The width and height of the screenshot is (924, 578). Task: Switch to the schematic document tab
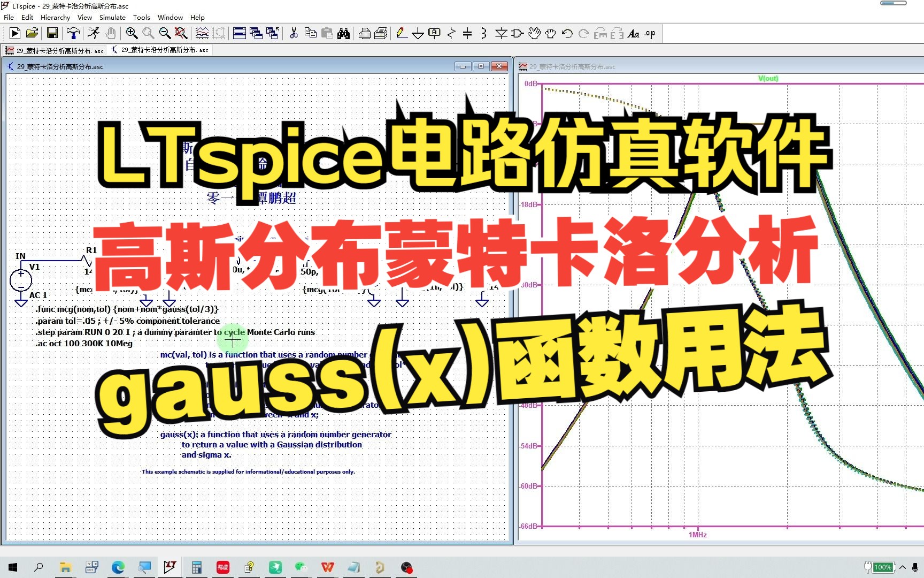(160, 50)
